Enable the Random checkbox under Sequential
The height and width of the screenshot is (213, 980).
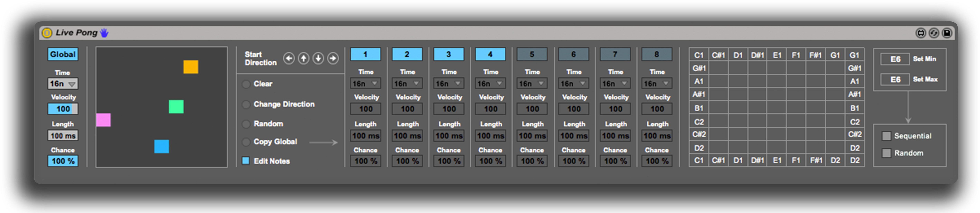click(886, 153)
